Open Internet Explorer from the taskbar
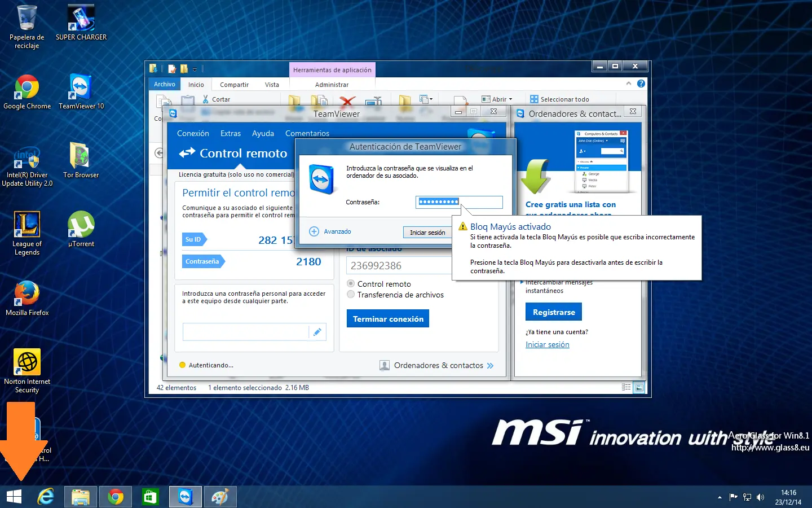This screenshot has width=812, height=508. (x=46, y=497)
